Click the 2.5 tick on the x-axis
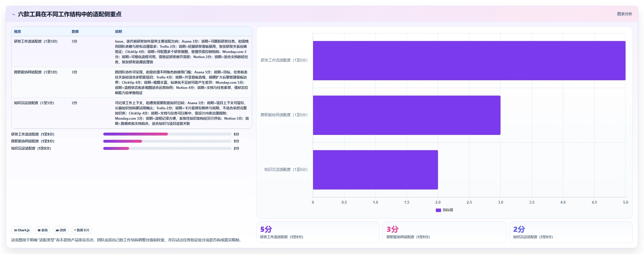This screenshot has height=254, width=644. click(469, 203)
